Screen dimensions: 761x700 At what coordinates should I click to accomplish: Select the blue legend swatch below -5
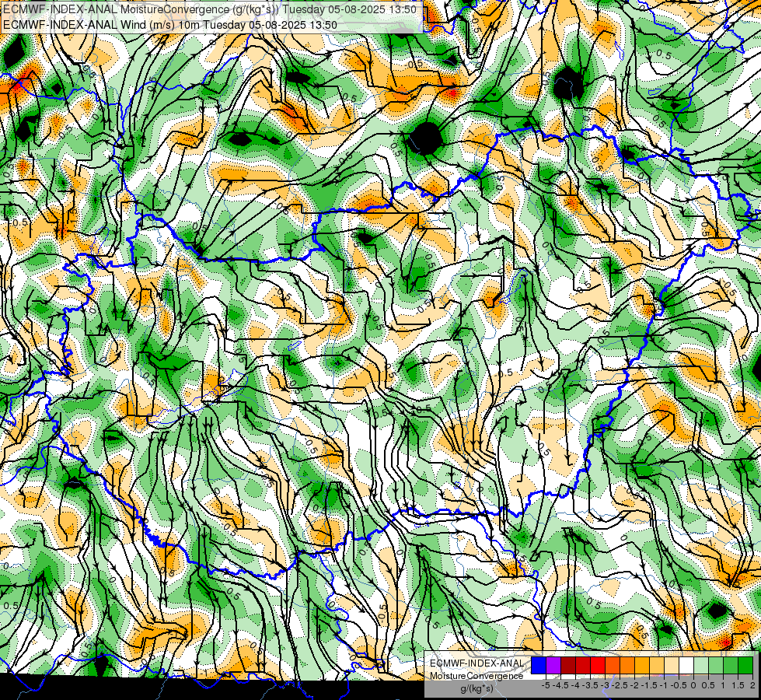(539, 665)
